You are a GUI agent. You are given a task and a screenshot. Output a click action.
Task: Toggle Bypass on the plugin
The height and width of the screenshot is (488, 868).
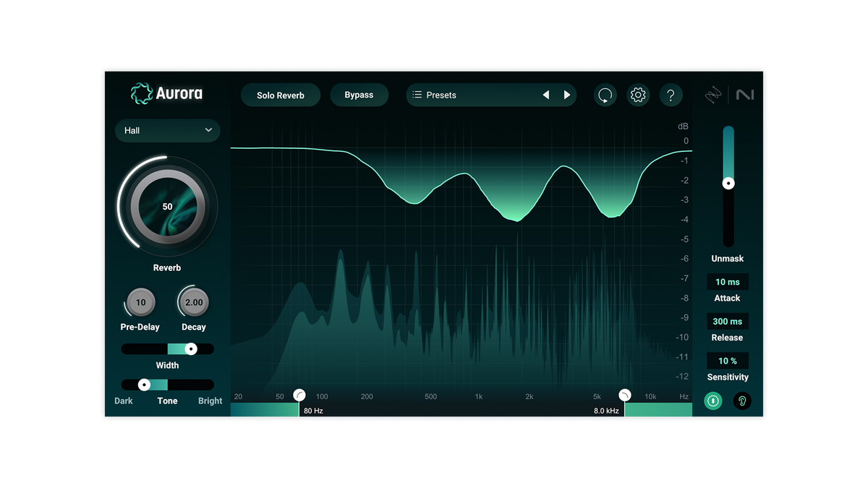359,95
